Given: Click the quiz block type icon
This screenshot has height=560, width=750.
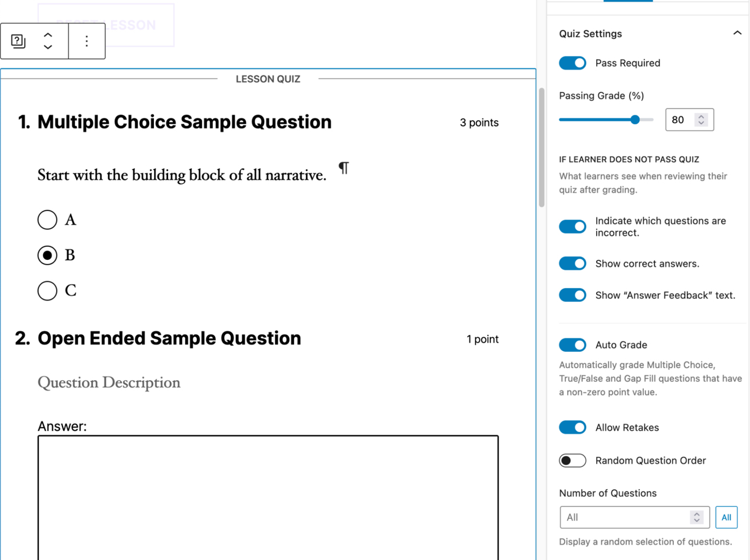Looking at the screenshot, I should tap(18, 41).
